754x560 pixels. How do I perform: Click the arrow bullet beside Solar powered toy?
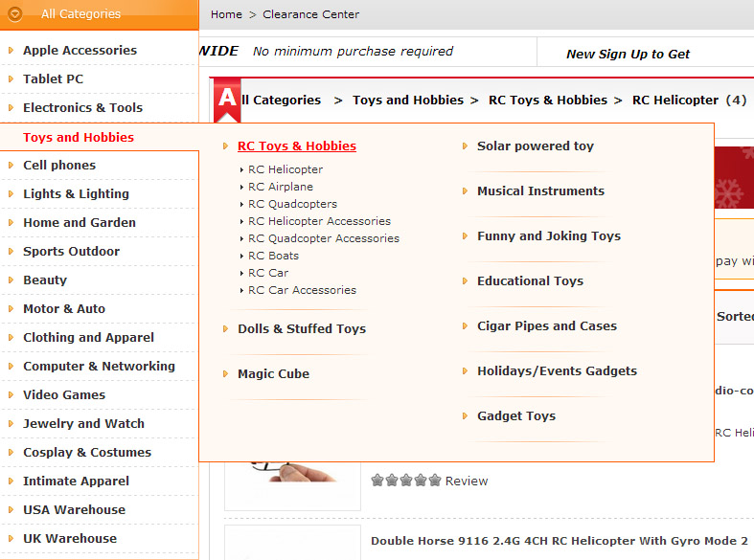(x=465, y=146)
